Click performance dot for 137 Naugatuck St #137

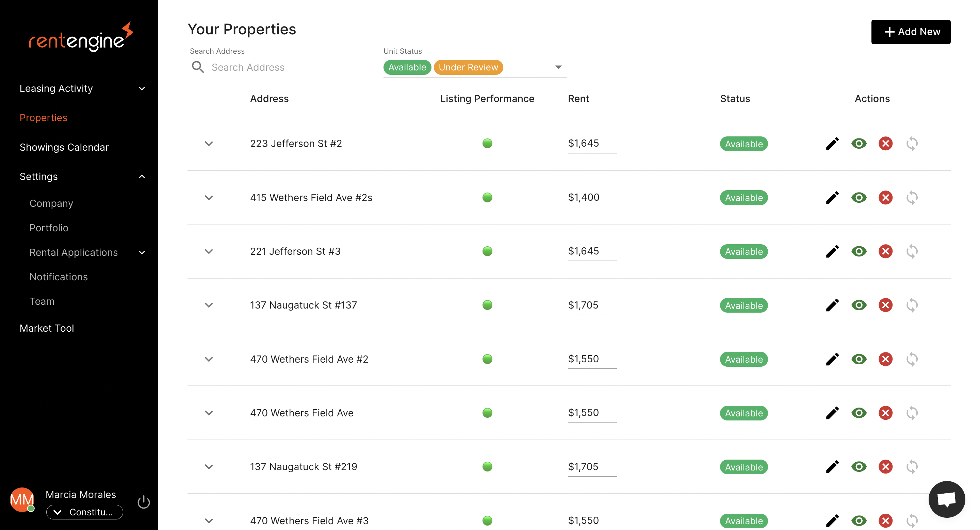coord(487,305)
